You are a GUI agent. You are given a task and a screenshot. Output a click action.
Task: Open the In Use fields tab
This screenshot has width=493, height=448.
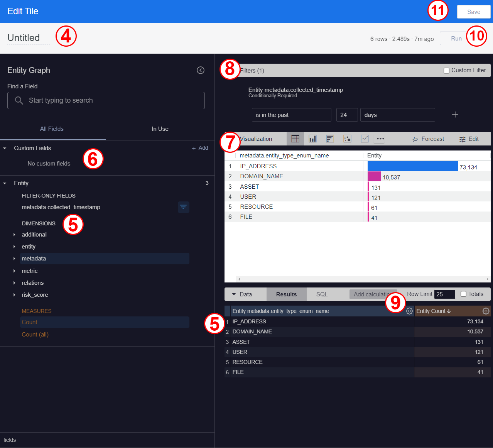(160, 128)
